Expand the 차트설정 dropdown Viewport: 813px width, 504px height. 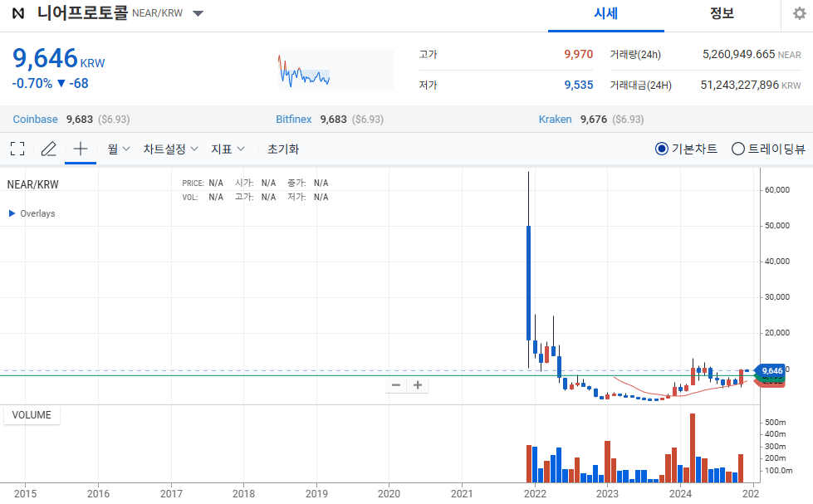click(x=170, y=149)
